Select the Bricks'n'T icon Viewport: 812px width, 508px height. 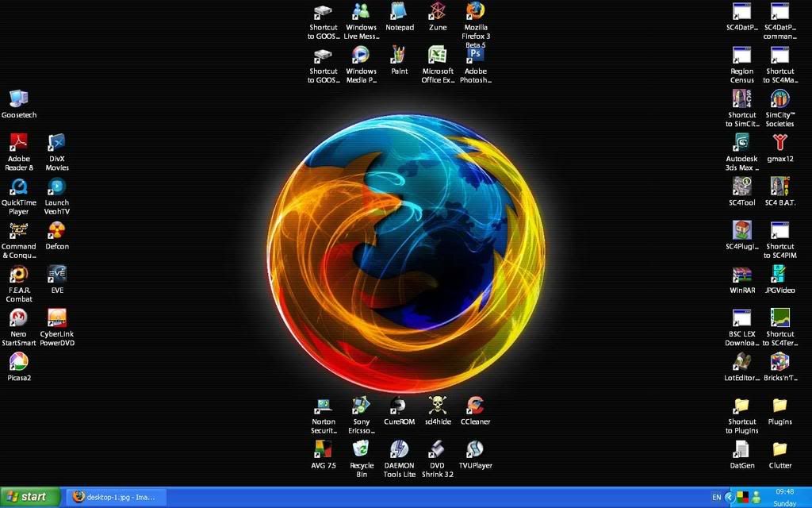click(780, 362)
